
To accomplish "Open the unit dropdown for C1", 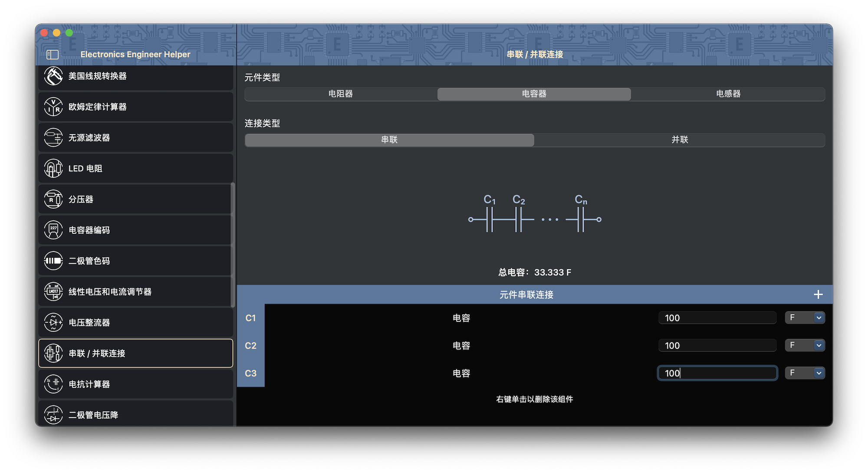I will coord(818,318).
